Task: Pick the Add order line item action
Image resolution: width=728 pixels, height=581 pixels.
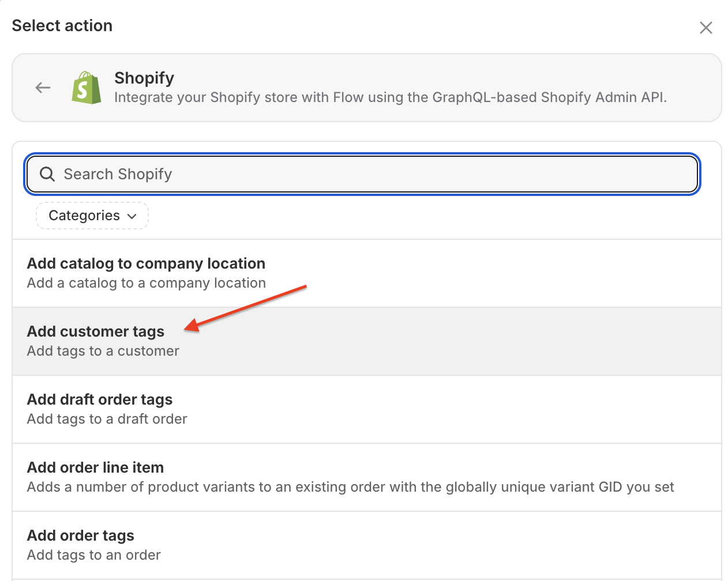Action: pos(367,477)
